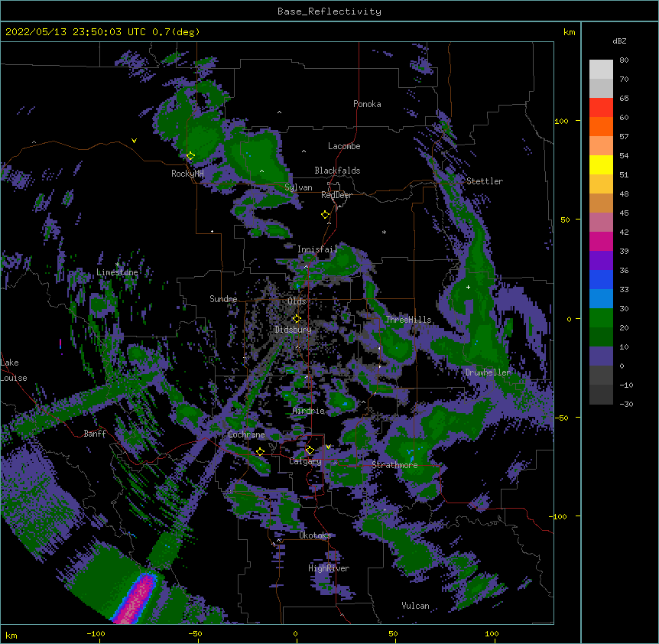Select the yellow 51-54 dBZ legend swatch

601,165
